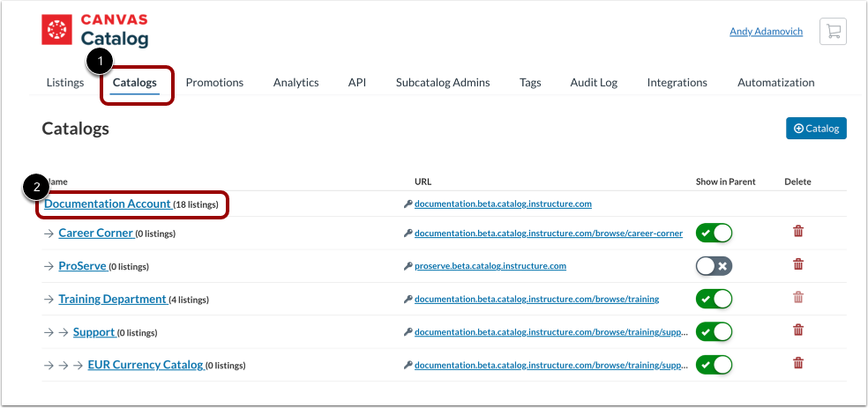The width and height of the screenshot is (868, 408).
Task: Open the API tab
Action: click(x=357, y=82)
